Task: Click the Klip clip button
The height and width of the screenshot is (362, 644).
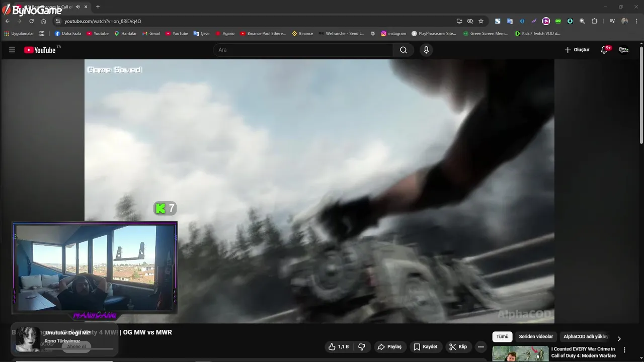Action: [458, 347]
